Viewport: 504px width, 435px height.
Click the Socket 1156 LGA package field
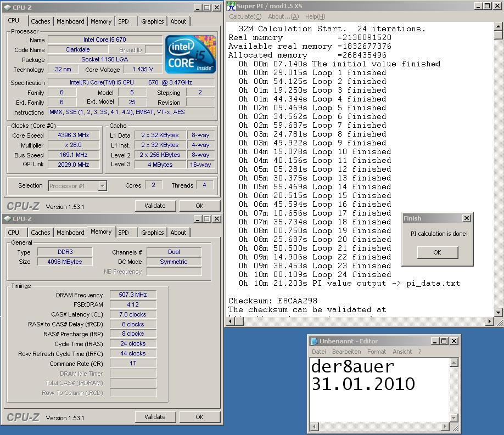click(x=105, y=59)
